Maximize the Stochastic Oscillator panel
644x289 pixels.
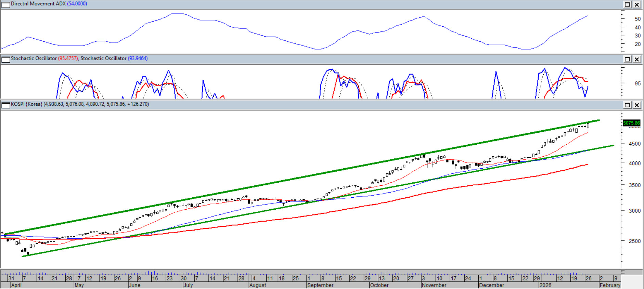(627, 59)
